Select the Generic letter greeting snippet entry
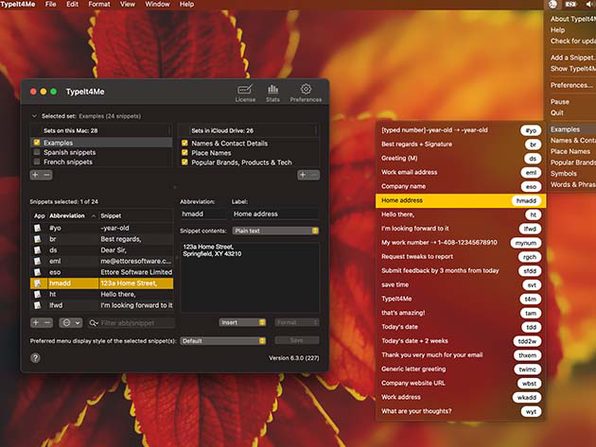The width and height of the screenshot is (596, 447). click(x=461, y=369)
